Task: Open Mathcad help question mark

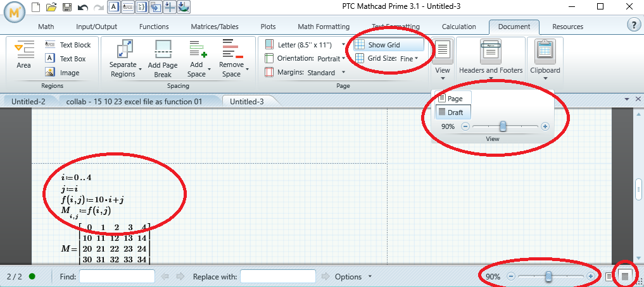Action: coord(634,25)
